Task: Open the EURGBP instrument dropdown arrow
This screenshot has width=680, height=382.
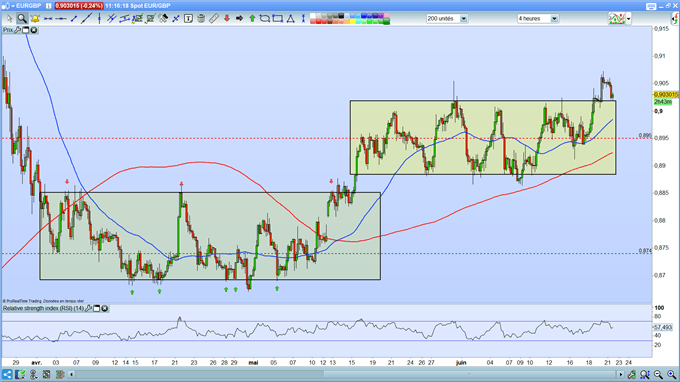Action: (13, 6)
